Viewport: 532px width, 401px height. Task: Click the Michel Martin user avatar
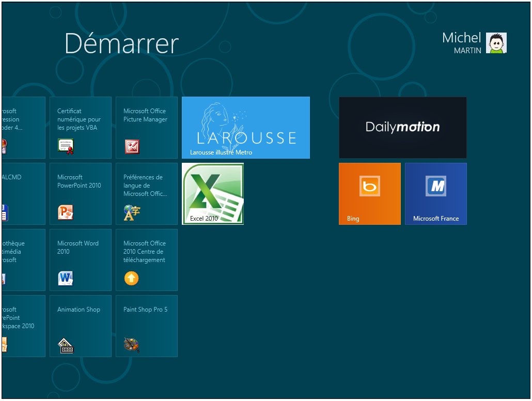[x=496, y=43]
